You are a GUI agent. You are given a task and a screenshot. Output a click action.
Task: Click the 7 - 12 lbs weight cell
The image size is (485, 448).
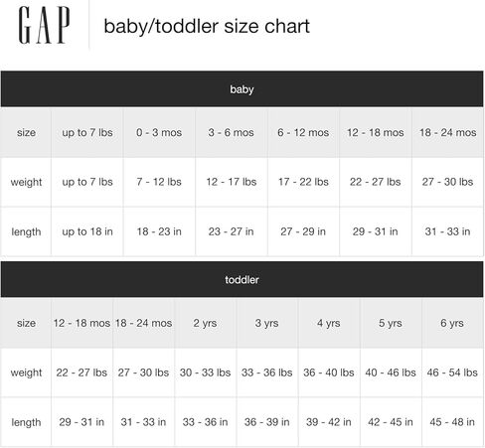point(159,182)
